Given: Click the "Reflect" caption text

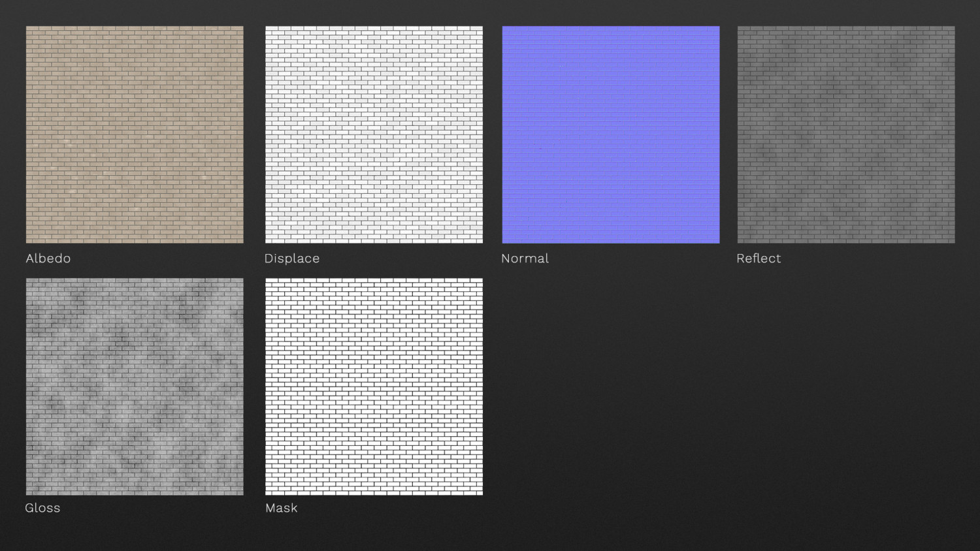Looking at the screenshot, I should coord(759,259).
